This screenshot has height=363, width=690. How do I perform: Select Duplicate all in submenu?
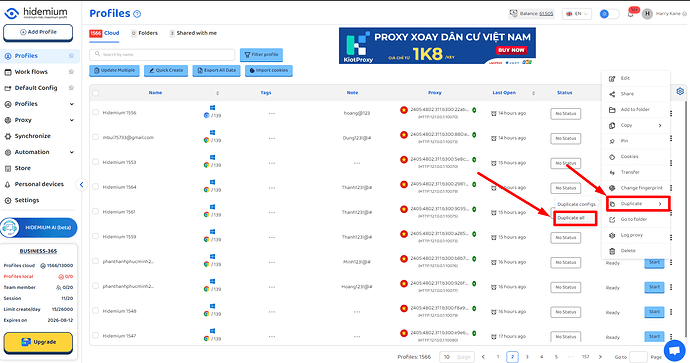(575, 218)
